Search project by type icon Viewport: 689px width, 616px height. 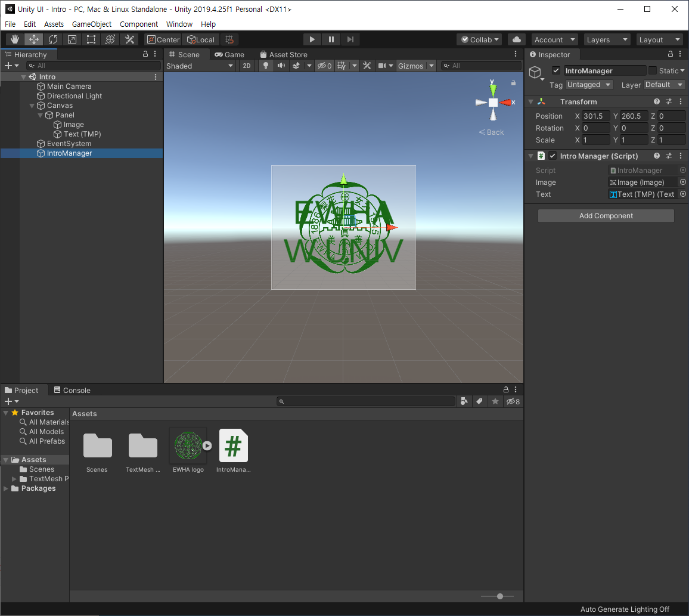[x=464, y=401]
